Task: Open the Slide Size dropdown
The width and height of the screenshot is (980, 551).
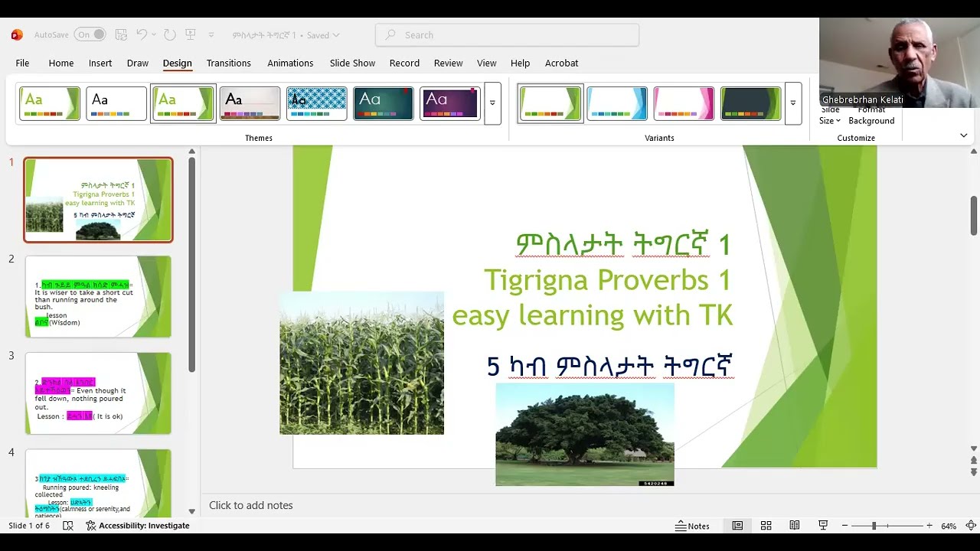Action: [830, 116]
